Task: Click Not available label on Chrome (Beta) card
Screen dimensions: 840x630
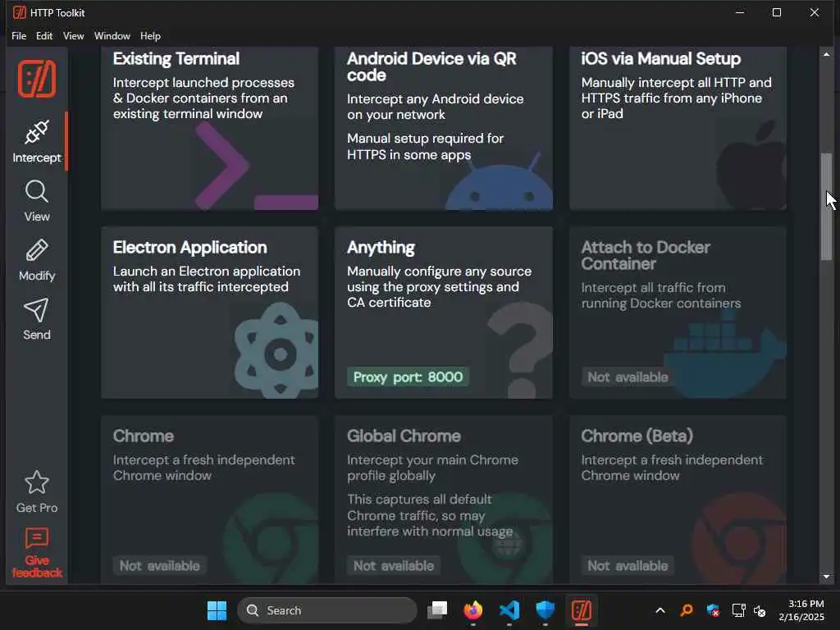Action: (x=628, y=566)
